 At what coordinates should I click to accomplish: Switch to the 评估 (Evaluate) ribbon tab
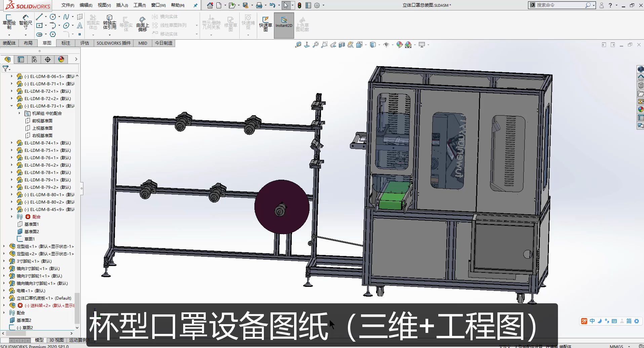(x=84, y=43)
